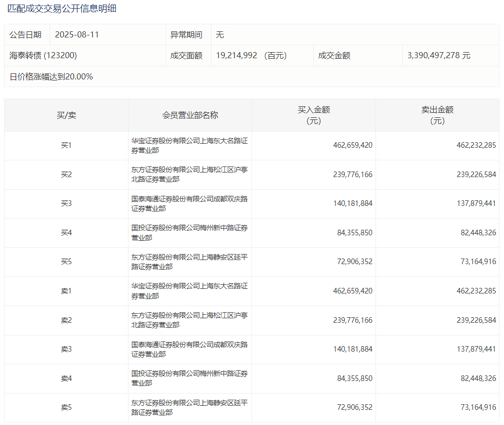The image size is (504, 425).
Task: Click the 成交金额 value 3,390,497,278 元
Action: pos(439,56)
